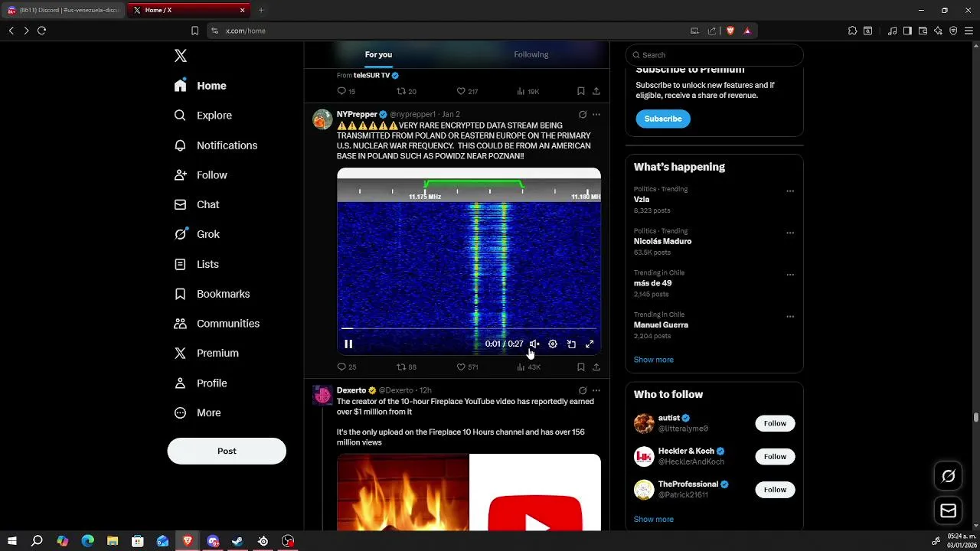
Task: Bookmark this page in address bar
Action: tap(194, 31)
